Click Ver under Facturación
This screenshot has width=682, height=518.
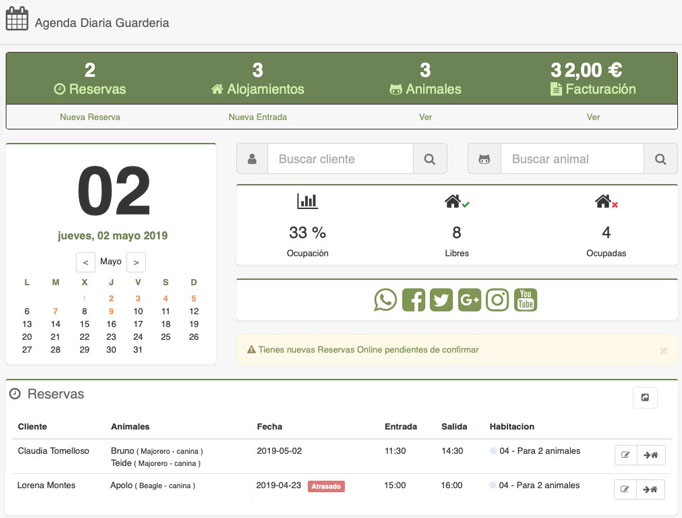click(593, 117)
